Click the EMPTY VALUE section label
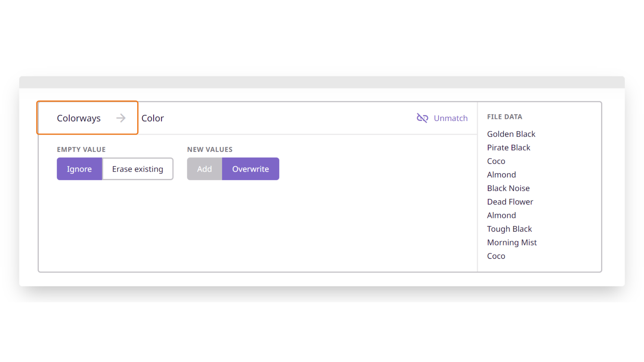Image resolution: width=644 pixels, height=362 pixels. pyautogui.click(x=81, y=149)
